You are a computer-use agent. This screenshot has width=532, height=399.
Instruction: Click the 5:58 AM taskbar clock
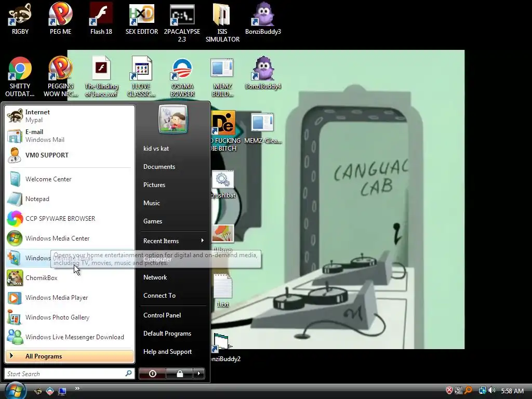[x=512, y=391]
